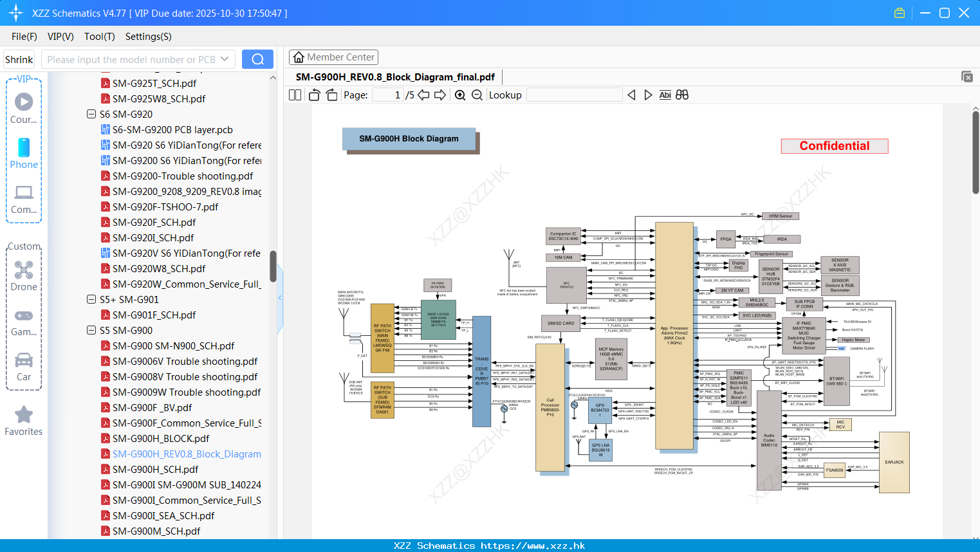This screenshot has height=552, width=980.
Task: Open SM-G900H_SCH.pdf
Action: point(149,469)
